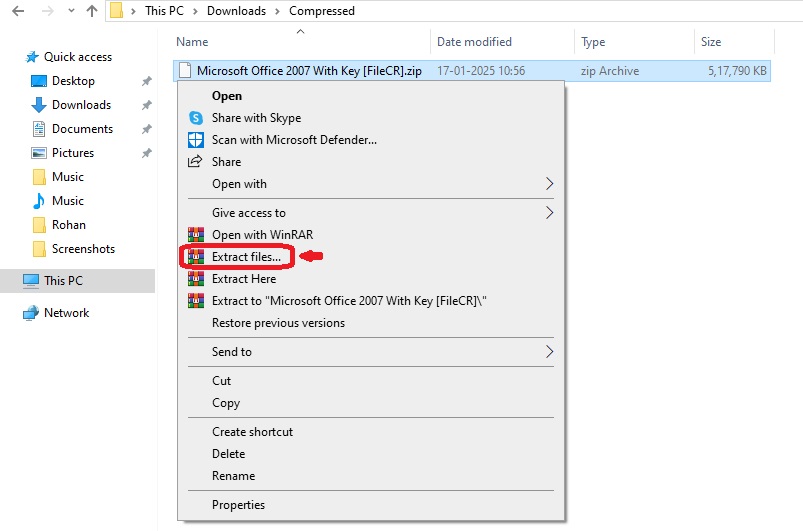The image size is (803, 531).
Task: Sort by Date modified column header
Action: (474, 41)
